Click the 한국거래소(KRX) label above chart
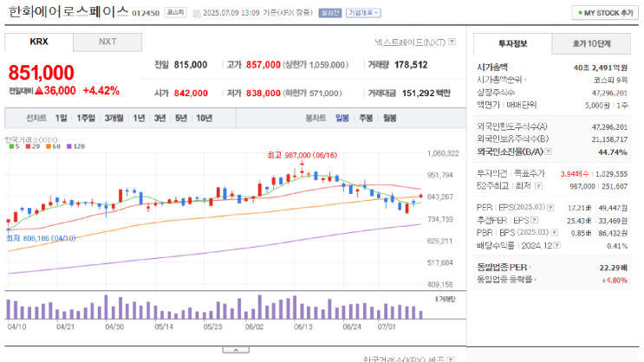Image resolution: width=644 pixels, height=362 pixels. [x=31, y=139]
